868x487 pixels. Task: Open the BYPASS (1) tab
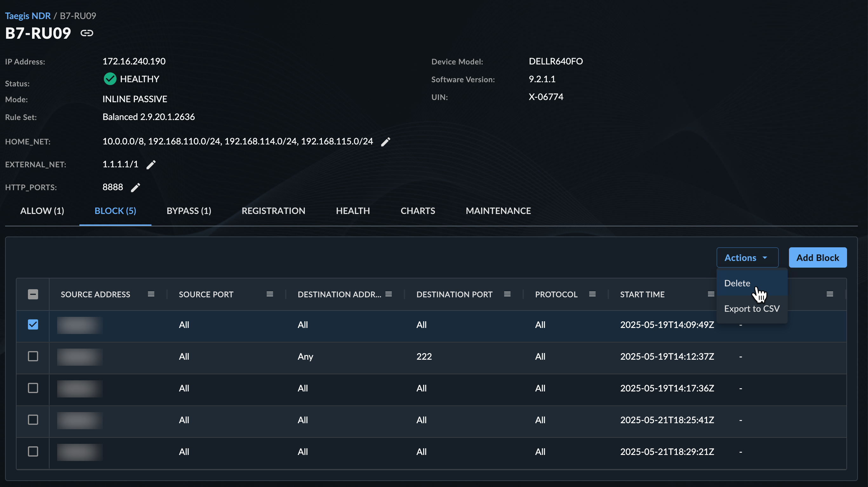[189, 210]
